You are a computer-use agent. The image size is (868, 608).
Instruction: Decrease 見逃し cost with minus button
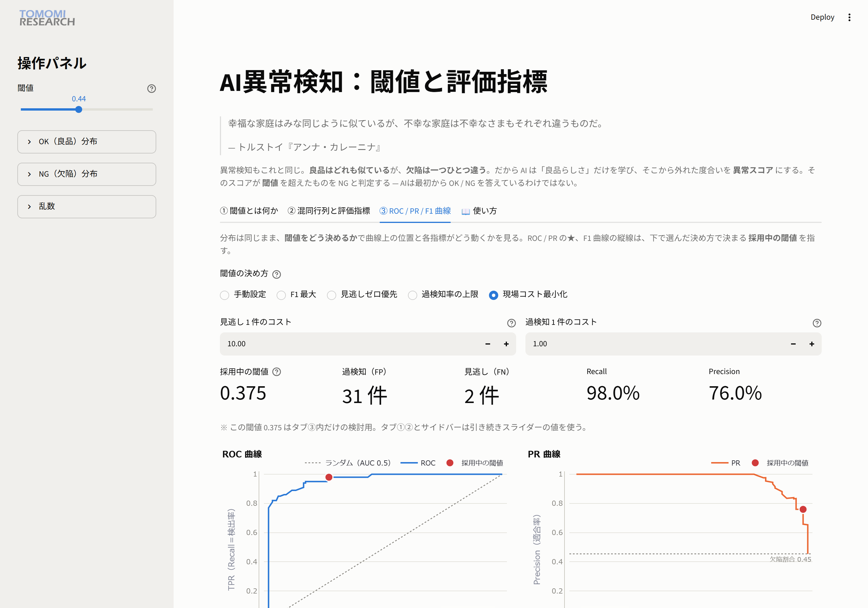click(488, 344)
